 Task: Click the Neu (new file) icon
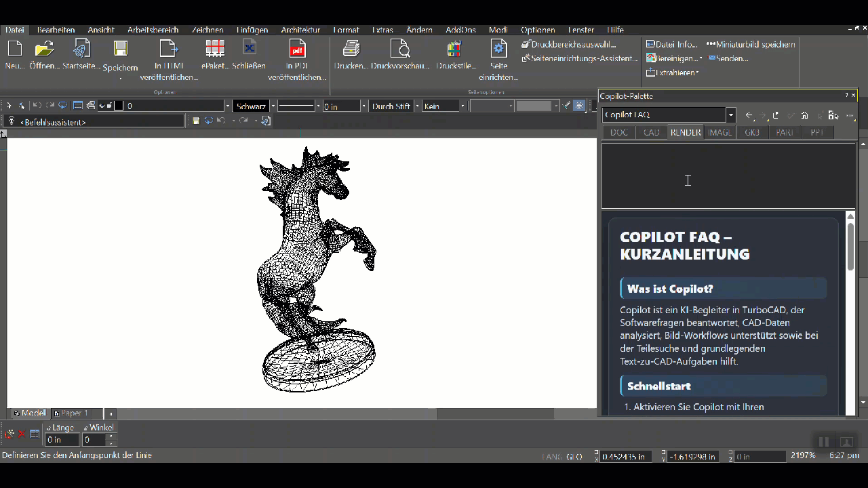click(x=15, y=49)
